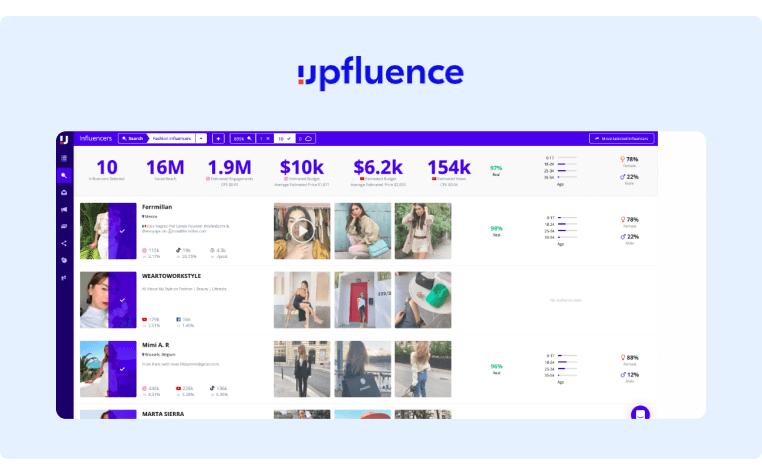
Task: Open the WEARTOWORKSTYLE profile name link
Action: (171, 276)
